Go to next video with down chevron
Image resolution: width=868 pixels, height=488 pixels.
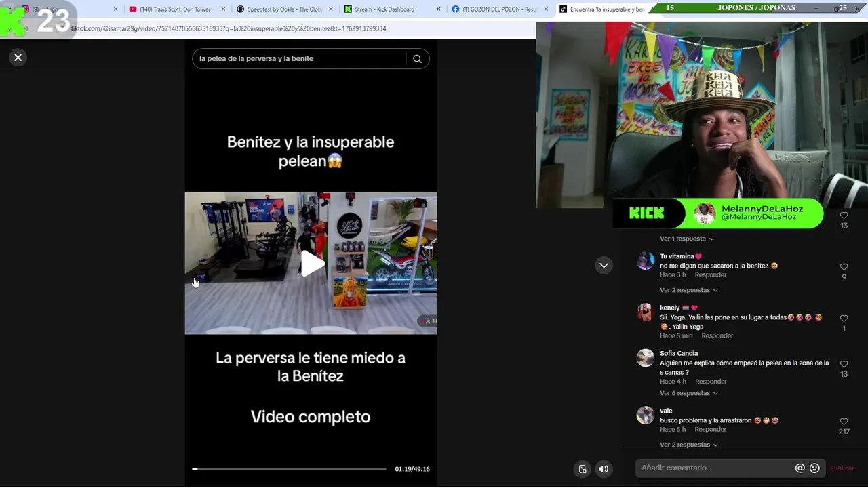604,266
